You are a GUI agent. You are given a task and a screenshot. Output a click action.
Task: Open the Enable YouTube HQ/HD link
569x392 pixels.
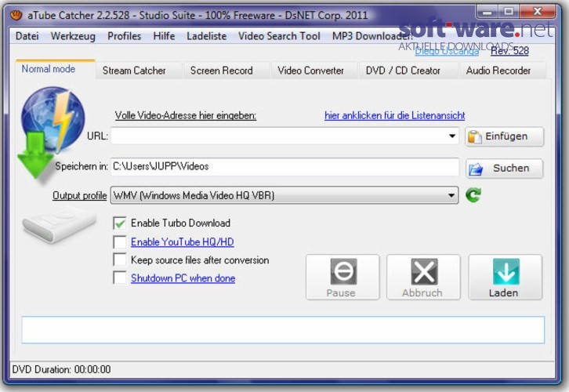[x=182, y=241]
